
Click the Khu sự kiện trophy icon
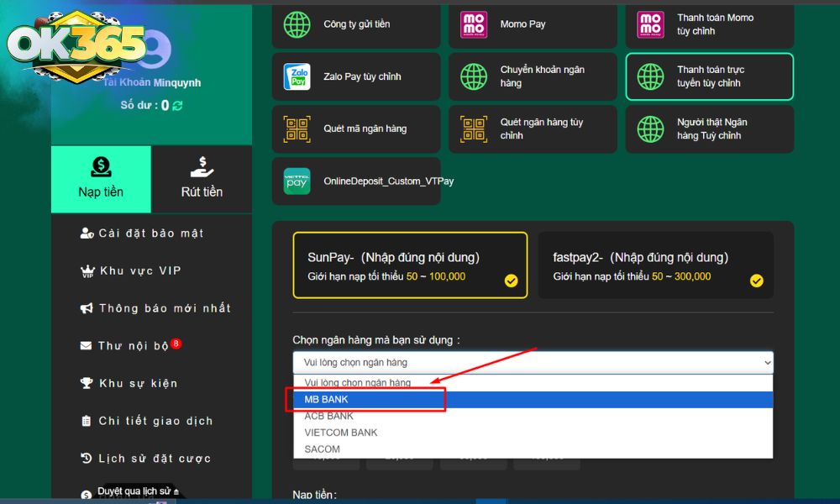(x=87, y=384)
